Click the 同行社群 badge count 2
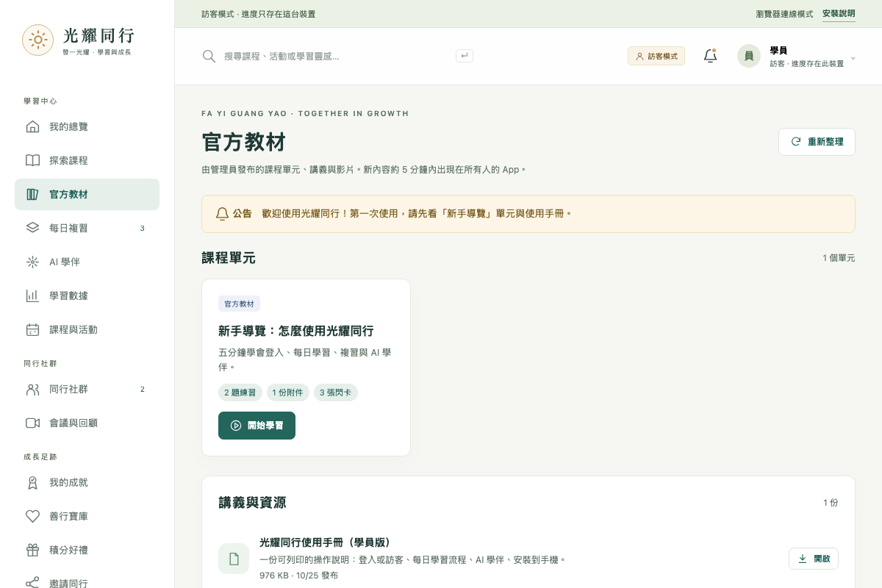Viewport: 882px width, 588px height. pos(143,389)
